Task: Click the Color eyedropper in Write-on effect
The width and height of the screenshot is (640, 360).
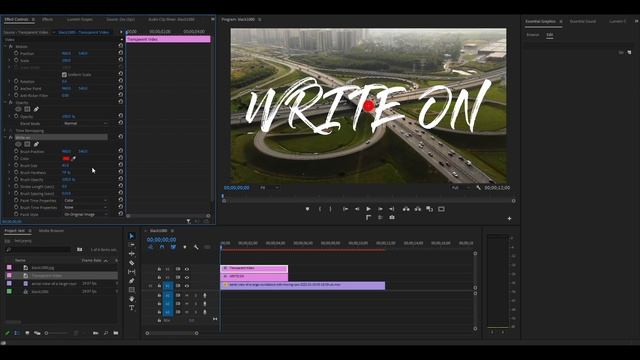Action: (74, 158)
